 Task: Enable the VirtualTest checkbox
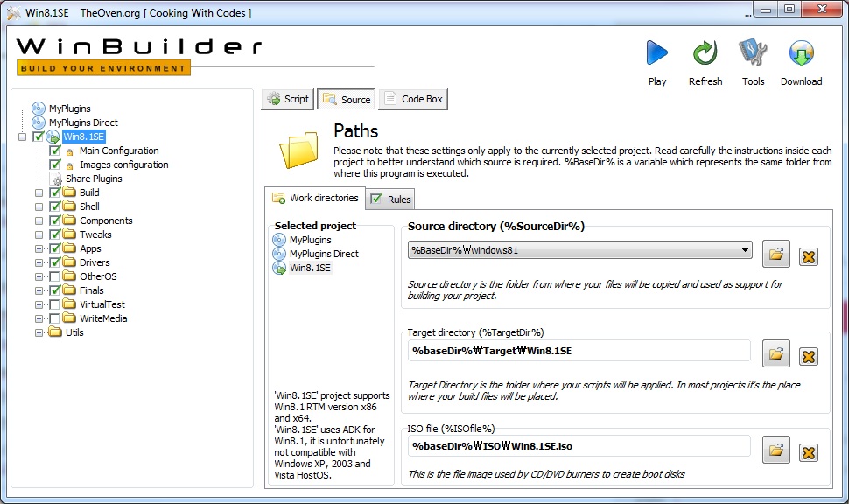[x=54, y=304]
